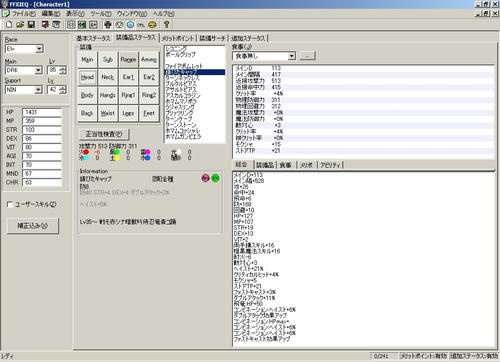Switch to the メリットポイント tab
Viewport: 500px width, 362px height.
click(x=178, y=38)
